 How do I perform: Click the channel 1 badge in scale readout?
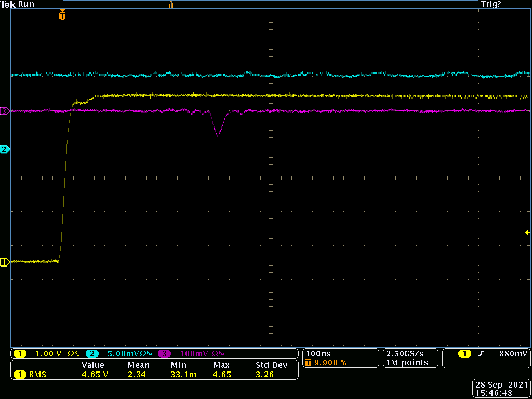(x=20, y=354)
